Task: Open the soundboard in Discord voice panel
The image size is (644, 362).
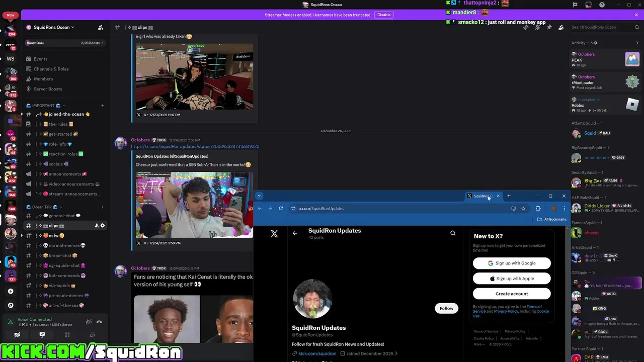Action: point(93,335)
